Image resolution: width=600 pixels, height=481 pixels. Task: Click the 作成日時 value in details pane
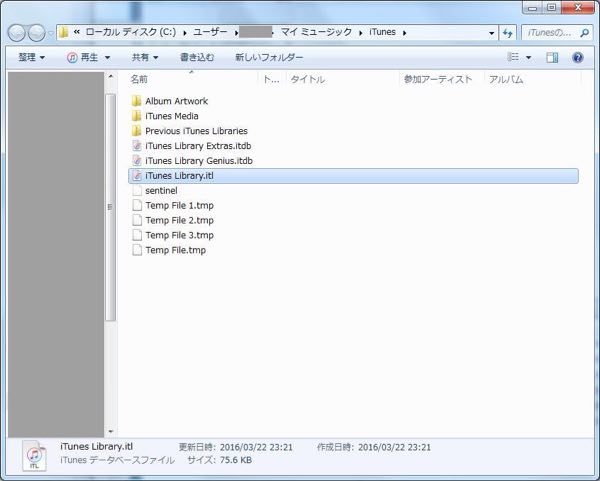click(x=394, y=447)
